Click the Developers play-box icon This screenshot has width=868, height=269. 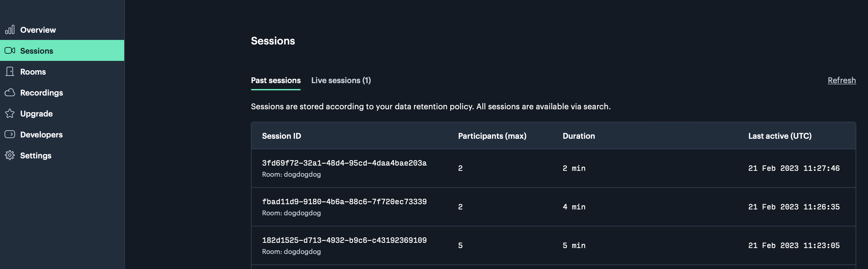tap(10, 134)
